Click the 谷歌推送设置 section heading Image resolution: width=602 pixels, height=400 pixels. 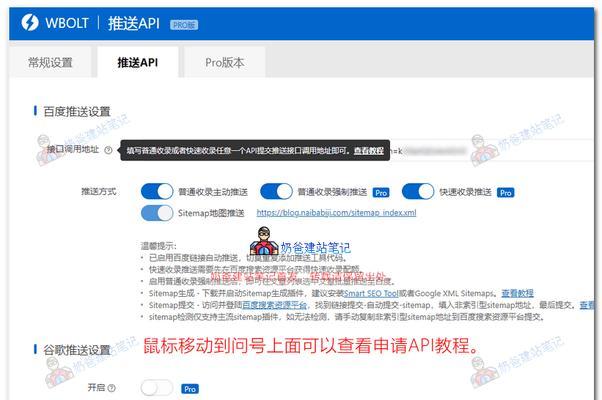pos(77,350)
